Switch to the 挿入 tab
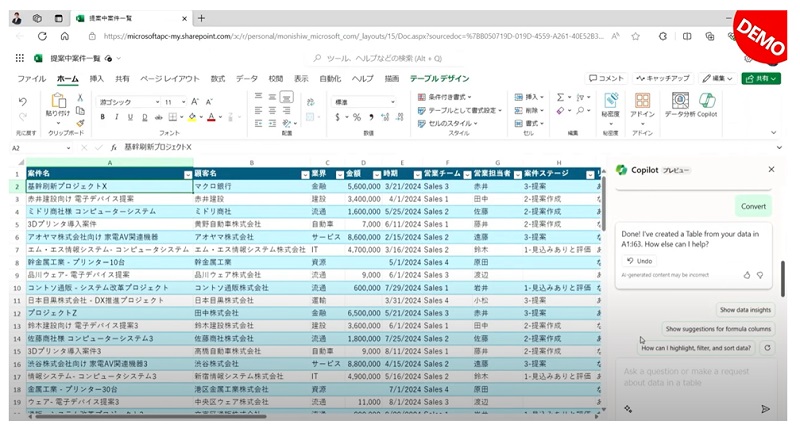 coord(96,79)
